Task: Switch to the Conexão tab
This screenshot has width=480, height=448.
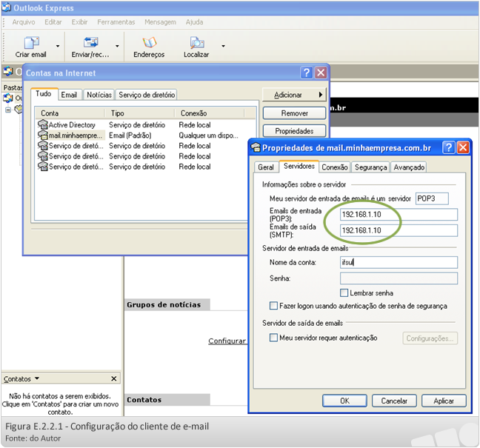Action: 335,167
